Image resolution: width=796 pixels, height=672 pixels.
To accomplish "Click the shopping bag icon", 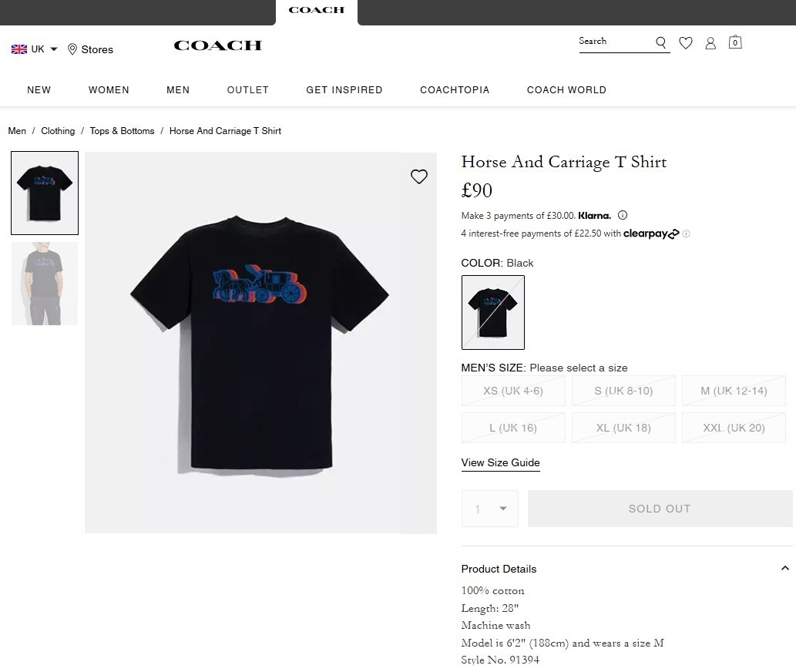I will (x=734, y=43).
